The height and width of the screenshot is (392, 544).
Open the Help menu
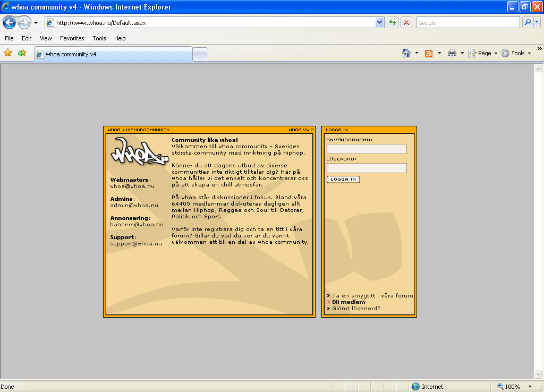point(120,38)
